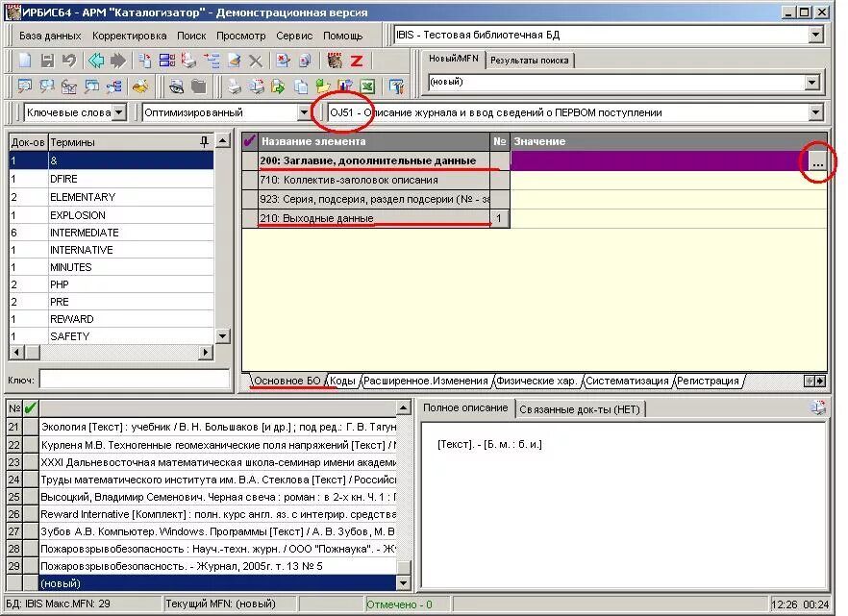Open the MFN (новый) dropdown
Image resolution: width=848 pixels, height=616 pixels.
click(x=811, y=82)
